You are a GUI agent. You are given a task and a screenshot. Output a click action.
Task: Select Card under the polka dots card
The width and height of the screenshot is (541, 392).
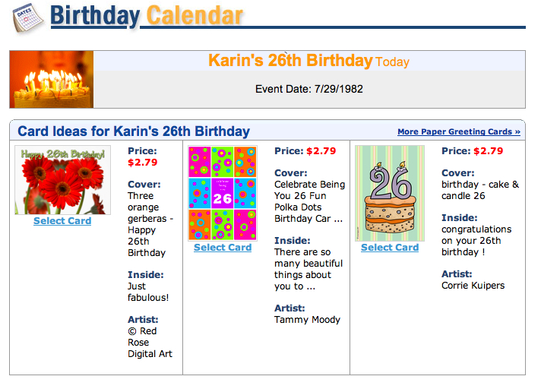(x=223, y=248)
